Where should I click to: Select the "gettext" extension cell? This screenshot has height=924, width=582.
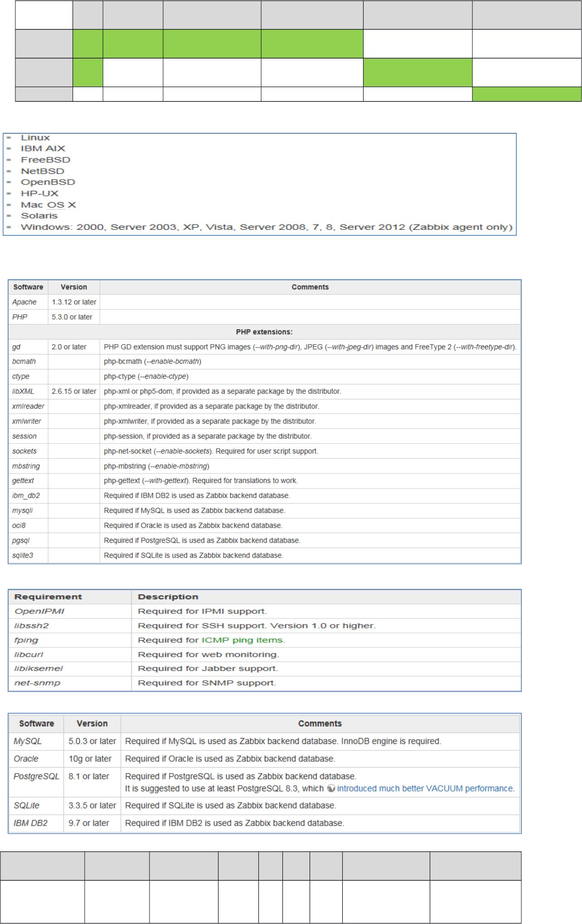[x=28, y=481]
